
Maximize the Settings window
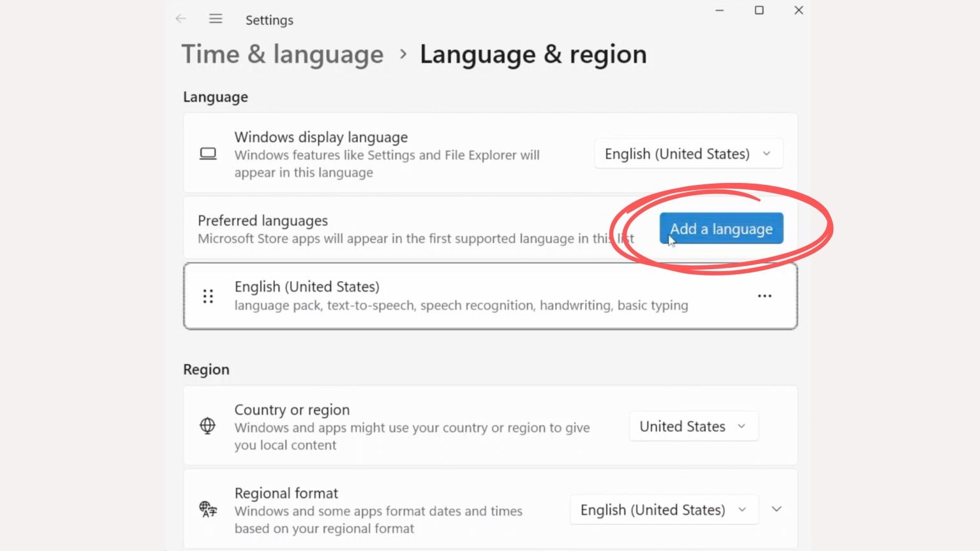click(759, 10)
